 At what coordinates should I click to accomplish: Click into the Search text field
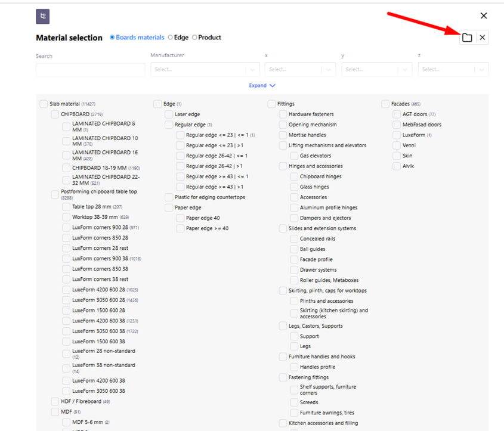[90, 70]
